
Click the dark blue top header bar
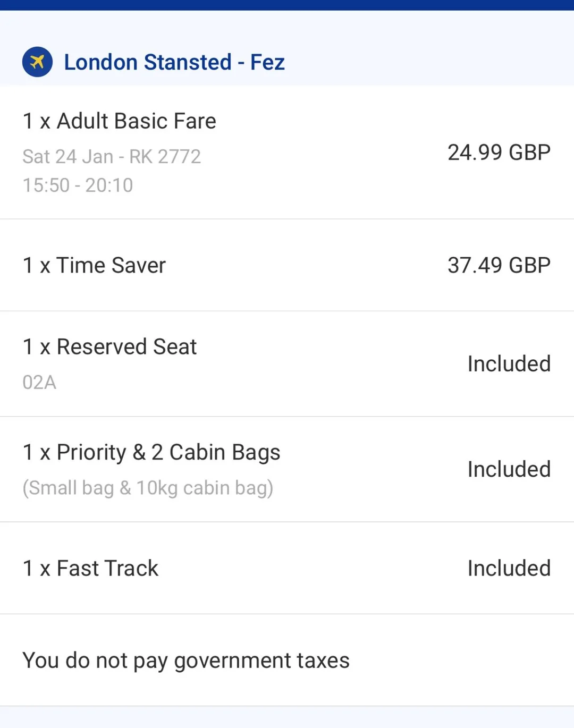(x=287, y=5)
